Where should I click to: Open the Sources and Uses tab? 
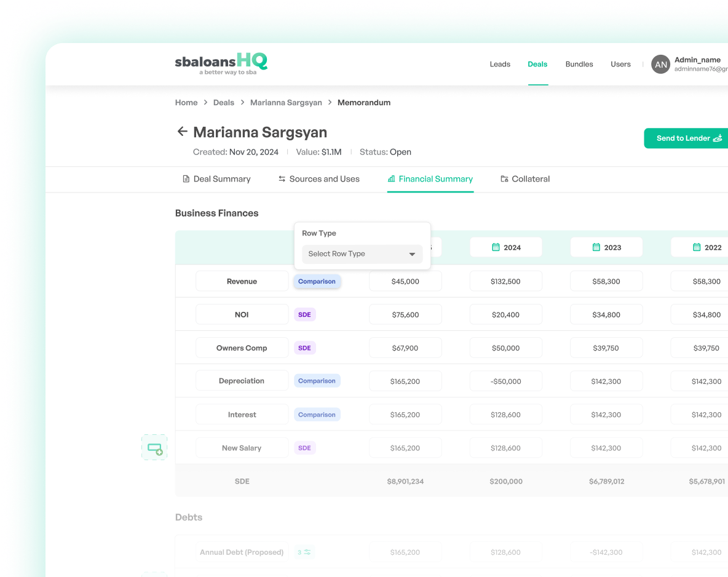(318, 179)
